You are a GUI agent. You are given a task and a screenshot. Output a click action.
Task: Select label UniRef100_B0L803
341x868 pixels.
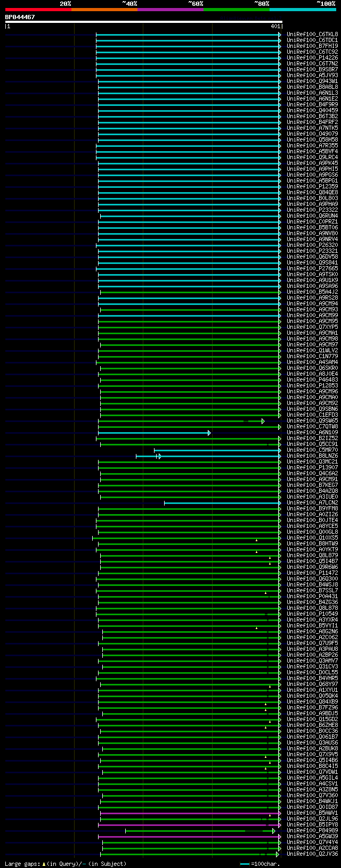click(312, 198)
